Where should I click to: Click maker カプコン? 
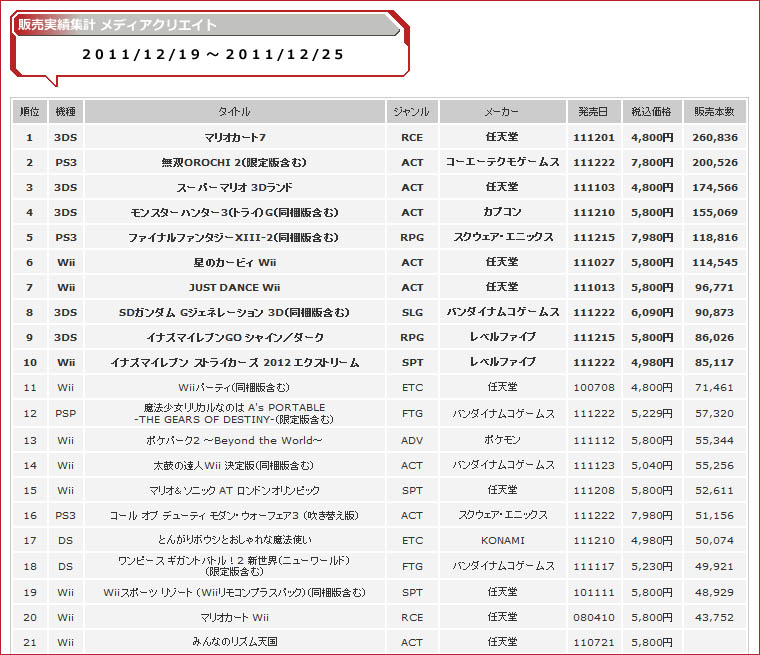point(502,212)
